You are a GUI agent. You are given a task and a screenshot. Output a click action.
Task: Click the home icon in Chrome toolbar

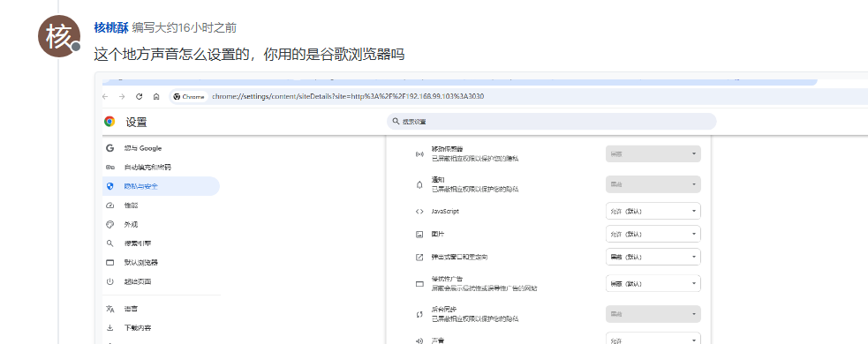pyautogui.click(x=156, y=96)
